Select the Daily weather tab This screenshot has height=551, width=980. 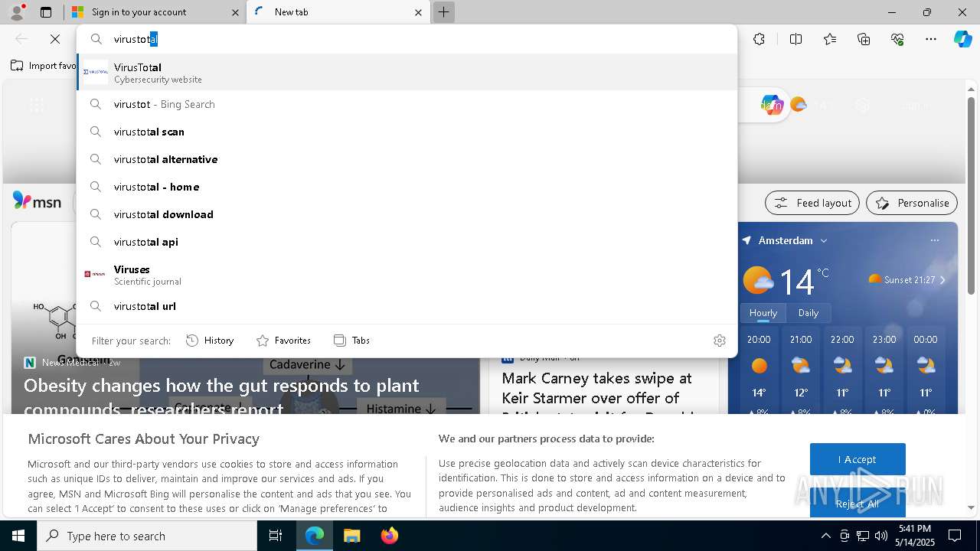coord(808,313)
